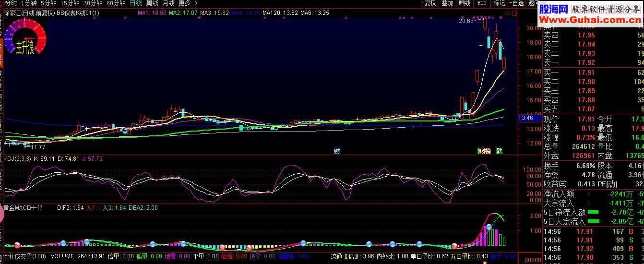Click the blue ball on MACD rising peak
This screenshot has height=264, width=644.
[x=489, y=227]
